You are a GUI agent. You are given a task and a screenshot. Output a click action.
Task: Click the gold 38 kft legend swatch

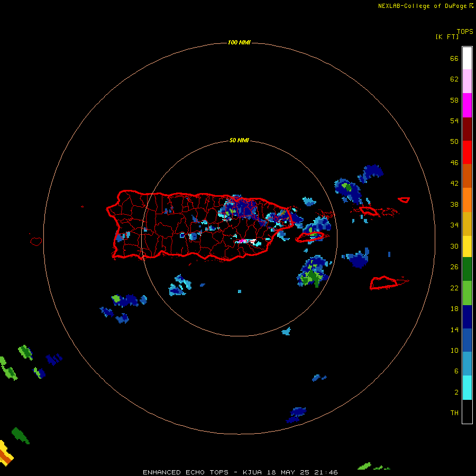(x=467, y=223)
